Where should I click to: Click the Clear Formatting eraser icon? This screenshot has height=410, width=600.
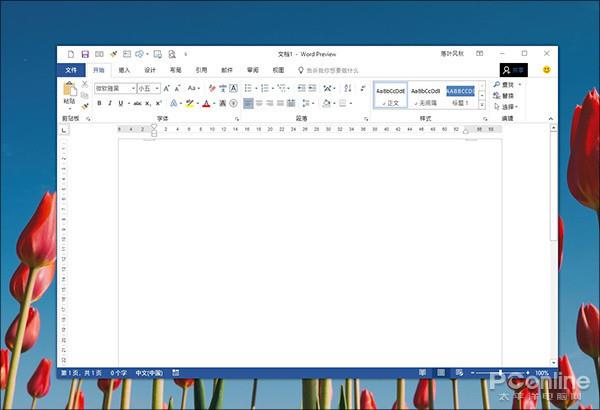(212, 88)
